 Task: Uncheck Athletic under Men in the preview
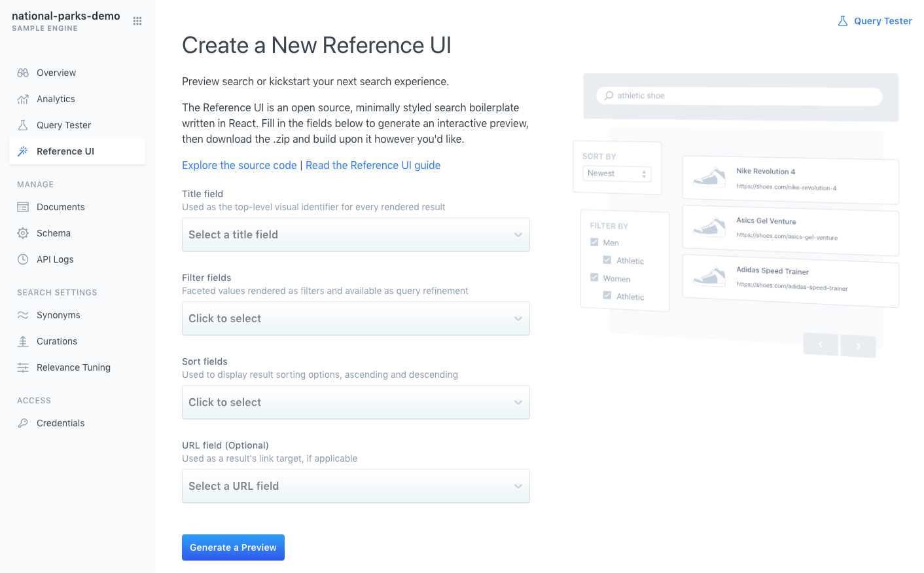coord(607,259)
